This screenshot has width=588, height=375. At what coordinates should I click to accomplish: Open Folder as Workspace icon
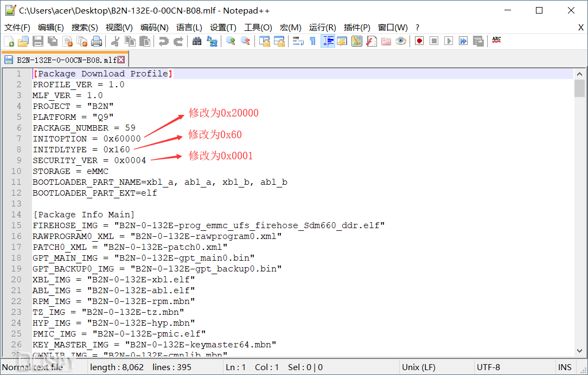pos(386,41)
